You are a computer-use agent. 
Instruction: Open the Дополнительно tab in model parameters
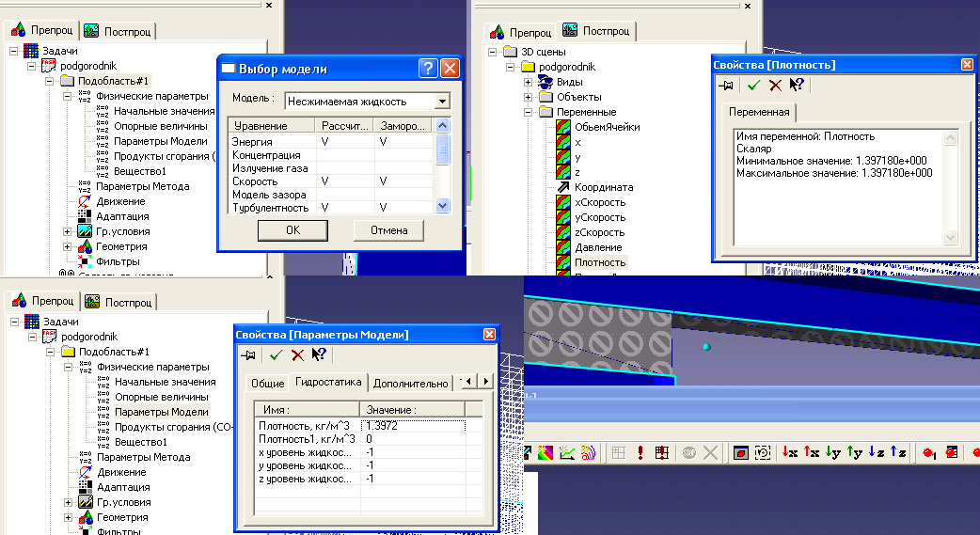pyautogui.click(x=410, y=384)
